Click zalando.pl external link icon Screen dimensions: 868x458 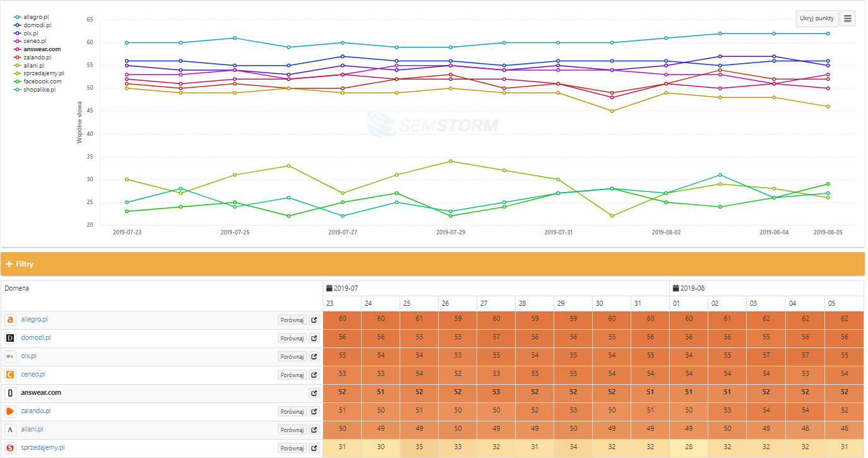tap(314, 412)
